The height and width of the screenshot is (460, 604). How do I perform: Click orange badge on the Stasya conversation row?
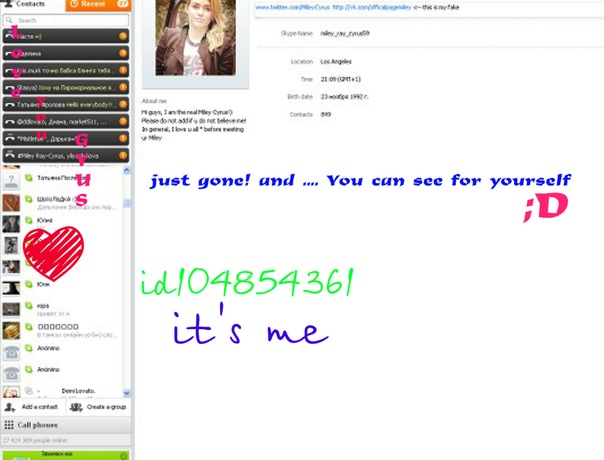(123, 87)
